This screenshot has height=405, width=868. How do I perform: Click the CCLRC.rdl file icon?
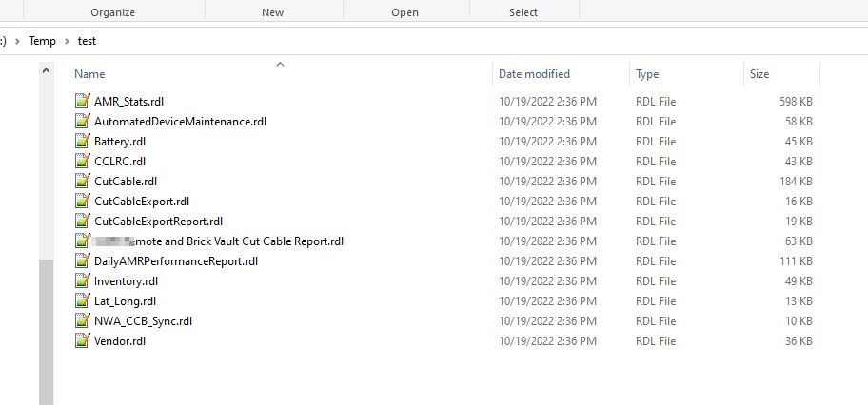tap(82, 161)
